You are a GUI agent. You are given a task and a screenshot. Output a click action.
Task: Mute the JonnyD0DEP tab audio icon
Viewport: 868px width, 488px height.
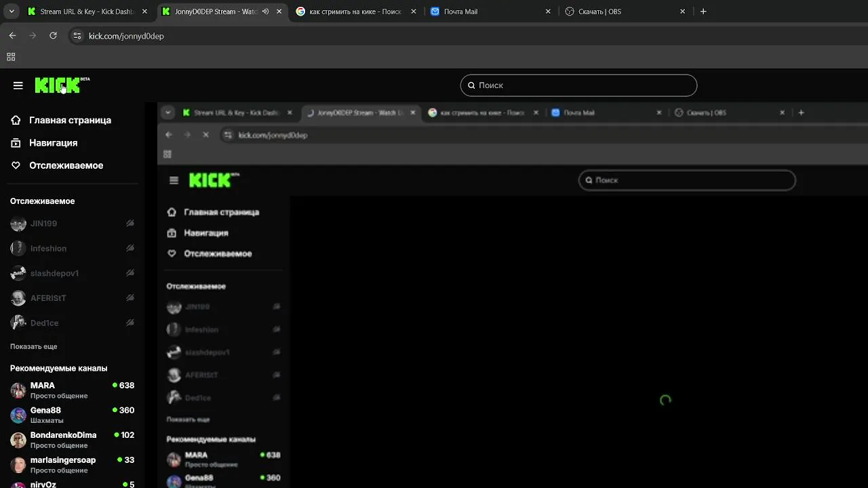265,12
